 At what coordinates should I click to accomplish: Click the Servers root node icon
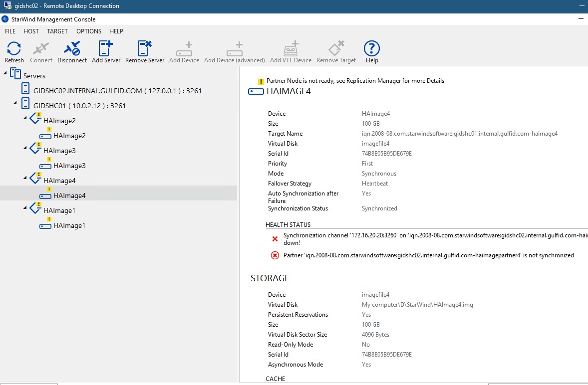click(15, 73)
